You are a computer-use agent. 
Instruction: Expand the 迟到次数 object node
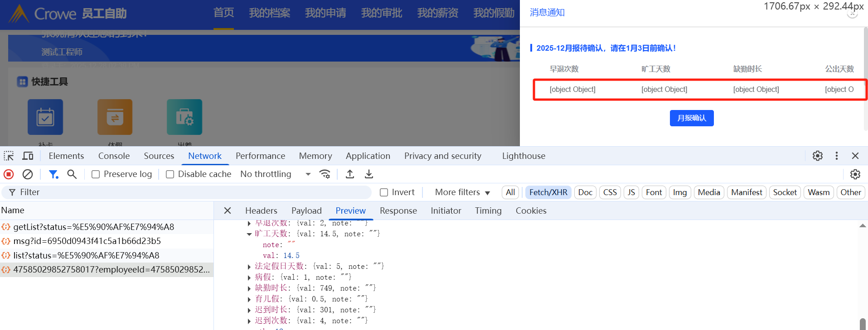[249, 321]
